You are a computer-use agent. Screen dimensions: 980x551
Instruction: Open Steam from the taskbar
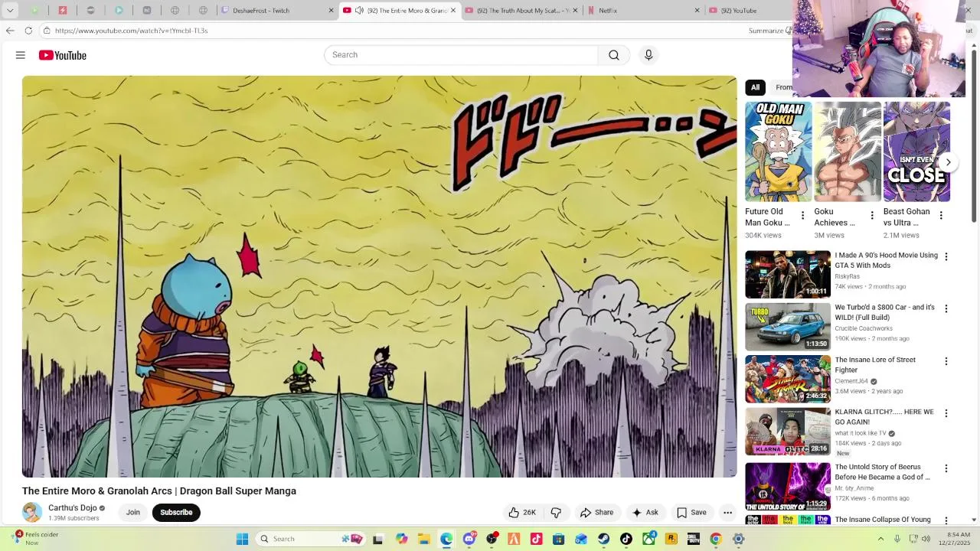pyautogui.click(x=604, y=539)
